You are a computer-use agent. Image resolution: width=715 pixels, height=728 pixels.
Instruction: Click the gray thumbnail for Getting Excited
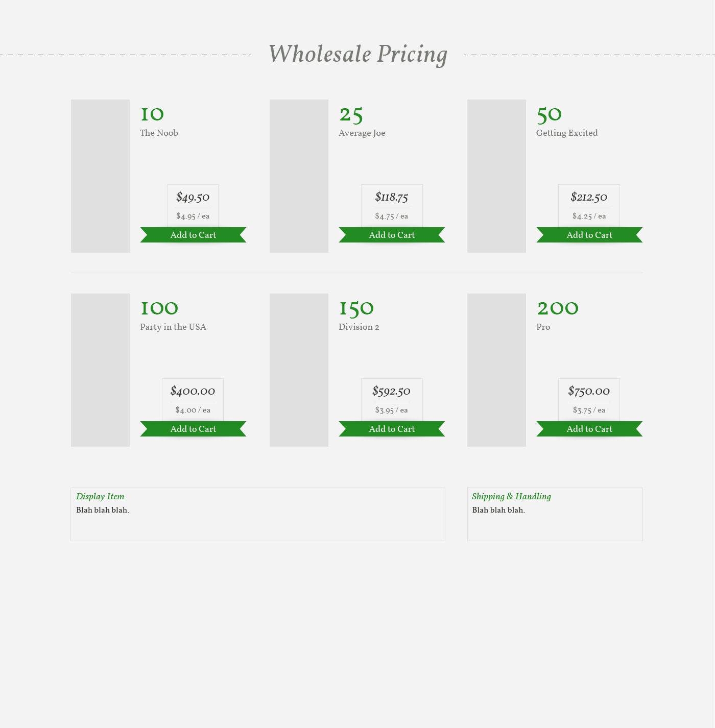tap(496, 176)
